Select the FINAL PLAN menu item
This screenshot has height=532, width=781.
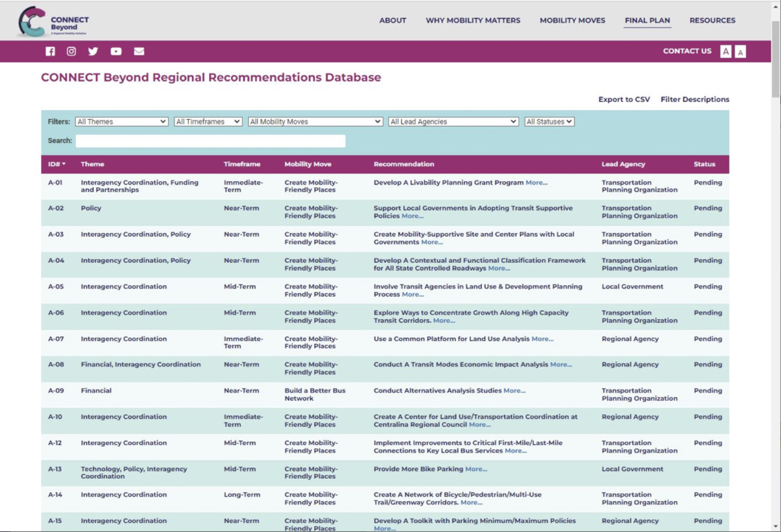(647, 21)
